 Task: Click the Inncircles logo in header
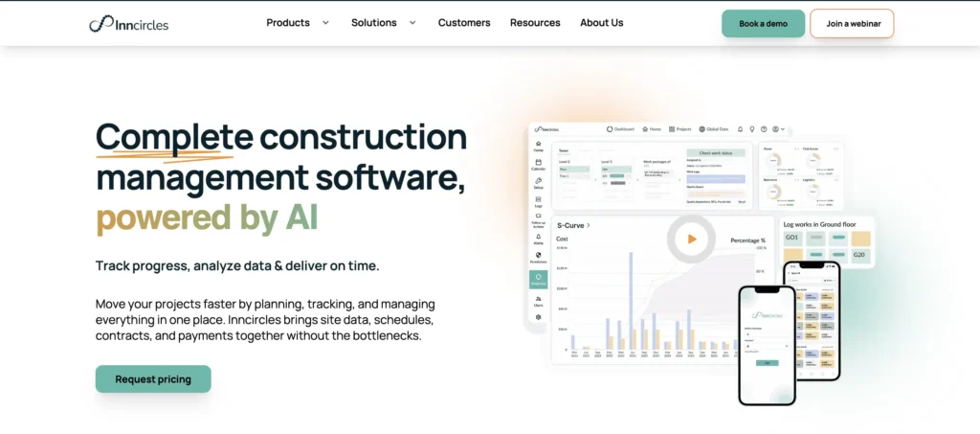pyautogui.click(x=129, y=24)
